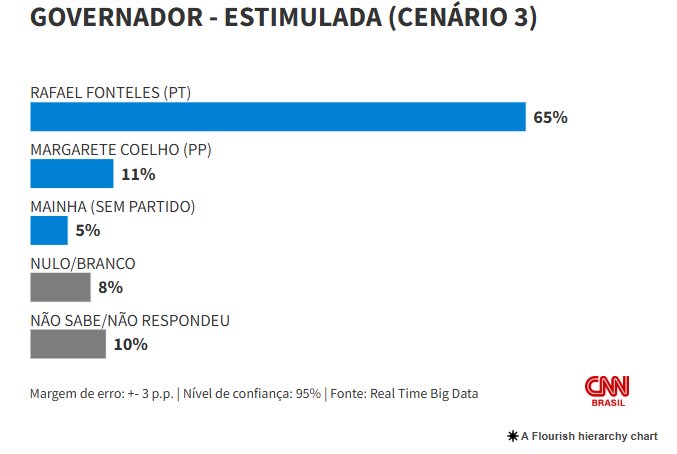Open the 'A Flourish hierarchy chart' credit link

point(589,436)
